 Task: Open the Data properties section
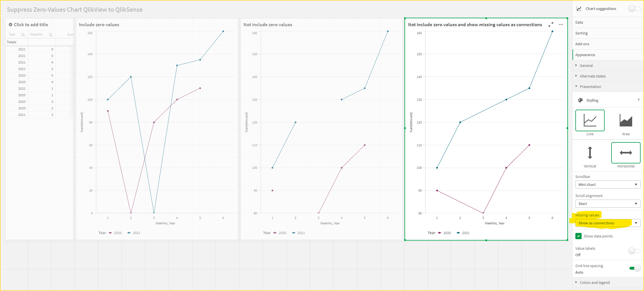[579, 22]
